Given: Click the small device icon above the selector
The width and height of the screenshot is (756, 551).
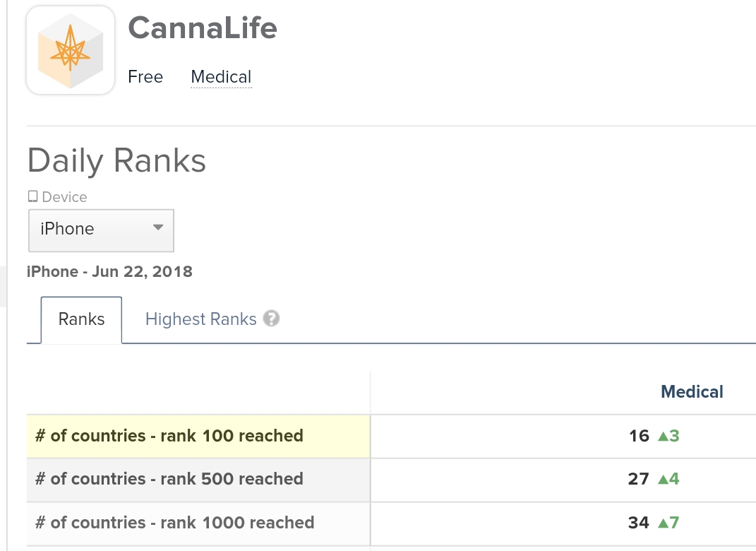Looking at the screenshot, I should coord(32,197).
